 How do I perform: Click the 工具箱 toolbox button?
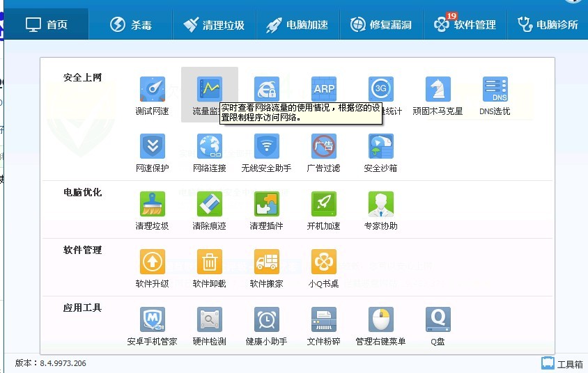[x=562, y=364]
